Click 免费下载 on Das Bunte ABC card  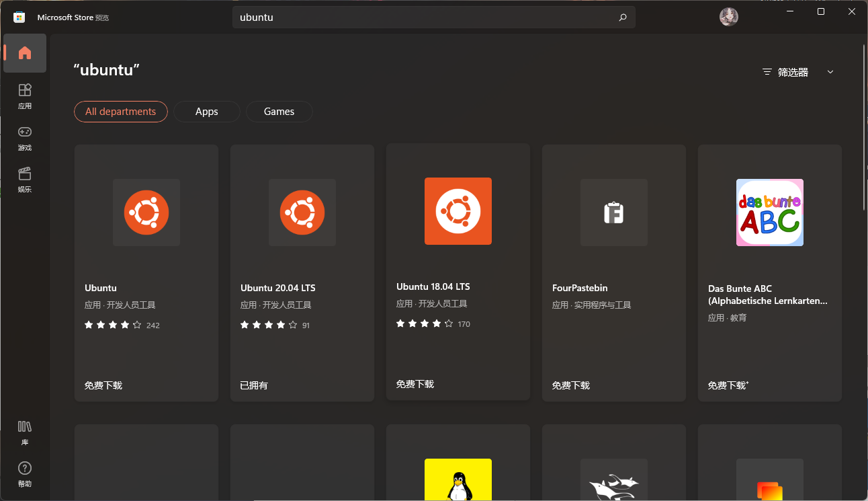[x=728, y=385]
